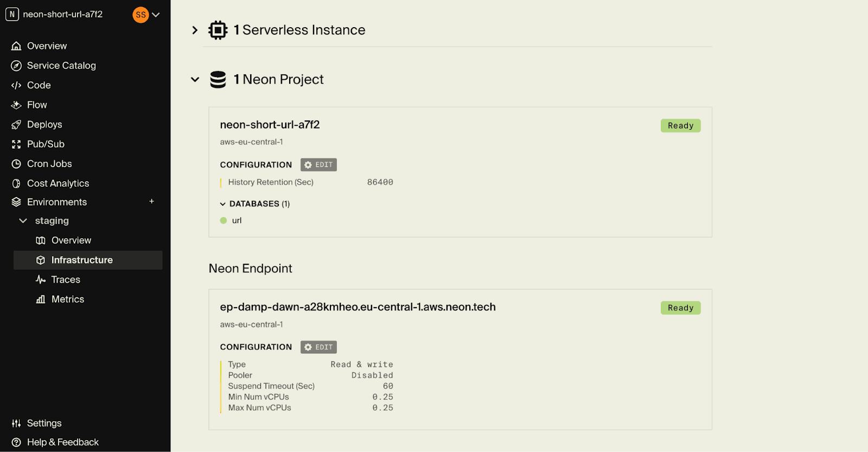Click the Service Catalog compass icon
868x452 pixels.
[x=16, y=66]
